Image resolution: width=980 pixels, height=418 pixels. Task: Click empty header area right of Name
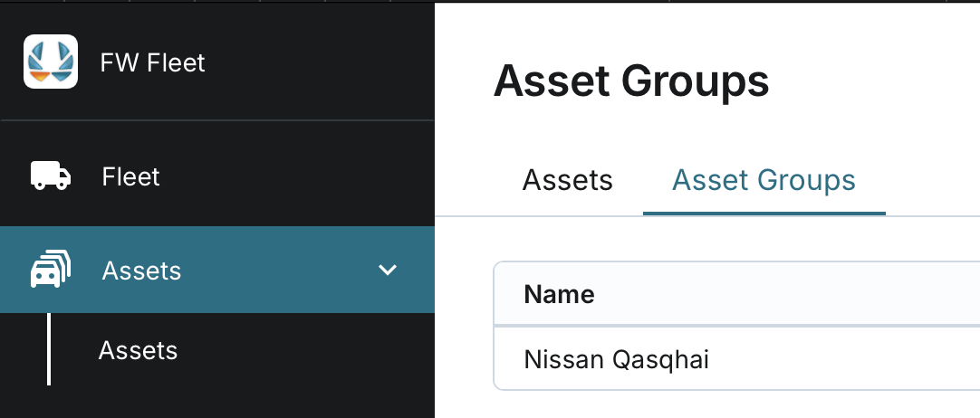788,294
